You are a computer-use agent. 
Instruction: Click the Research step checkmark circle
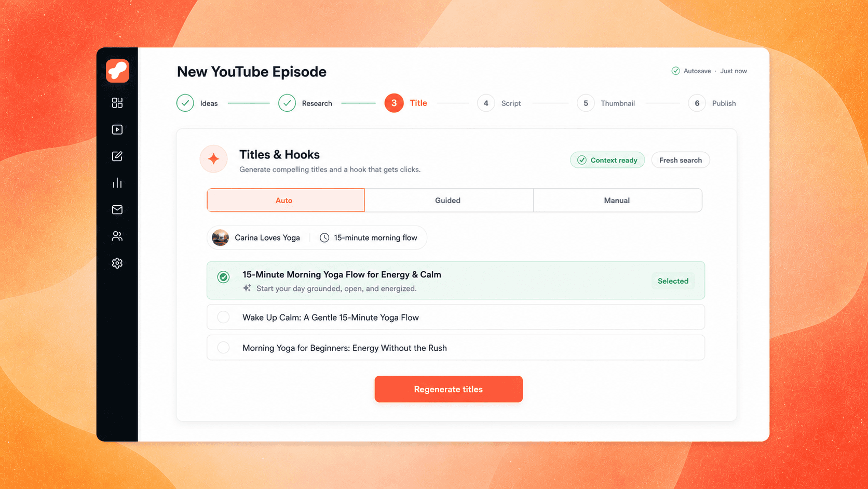coord(287,103)
